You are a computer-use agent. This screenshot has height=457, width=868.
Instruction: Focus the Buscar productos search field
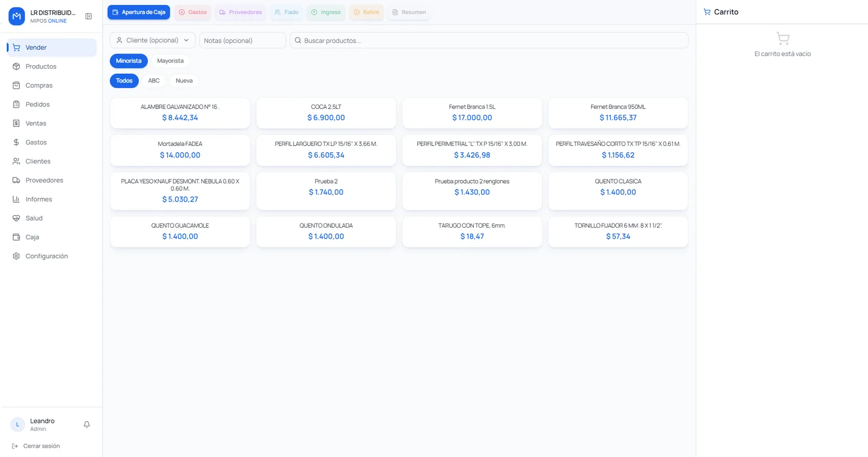pos(489,41)
